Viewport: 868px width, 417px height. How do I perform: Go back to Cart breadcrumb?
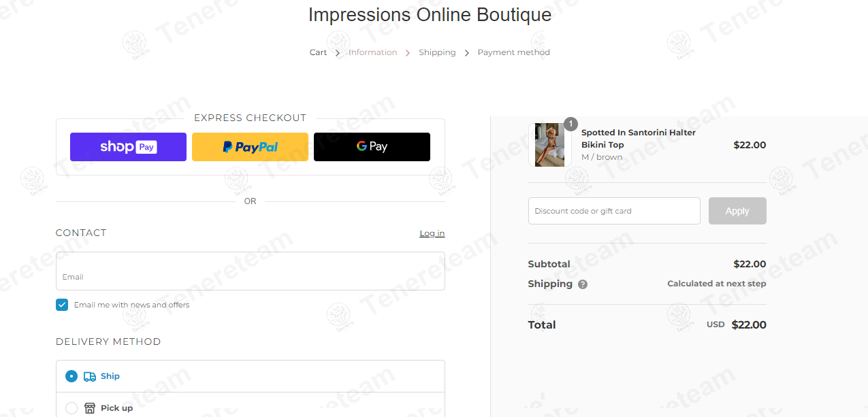click(318, 52)
